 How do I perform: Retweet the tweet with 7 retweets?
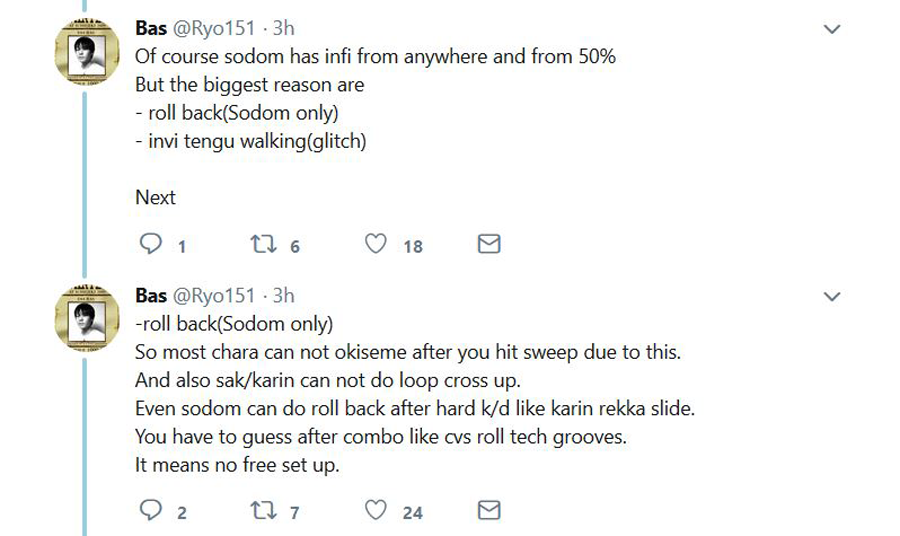coord(263,511)
